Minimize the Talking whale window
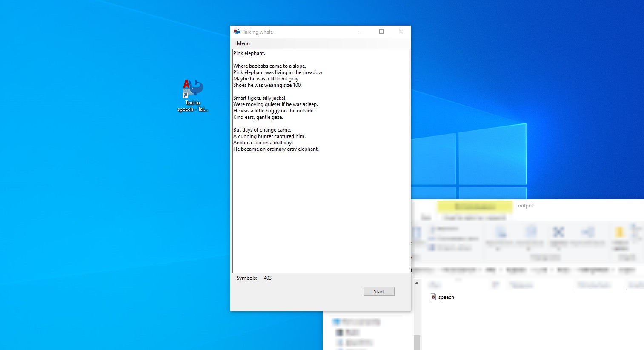The height and width of the screenshot is (350, 644). 362,32
